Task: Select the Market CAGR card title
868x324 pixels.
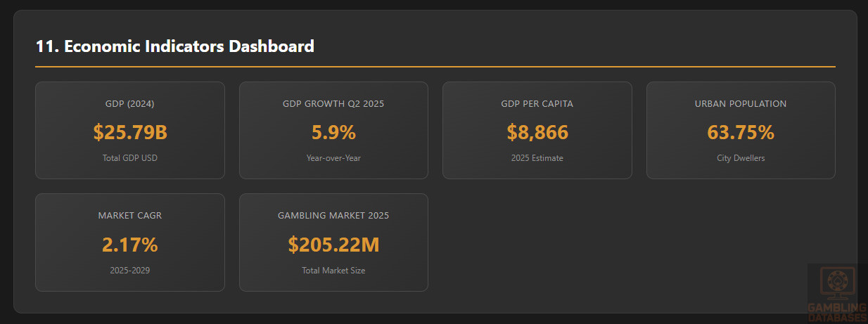Action: pyautogui.click(x=129, y=216)
